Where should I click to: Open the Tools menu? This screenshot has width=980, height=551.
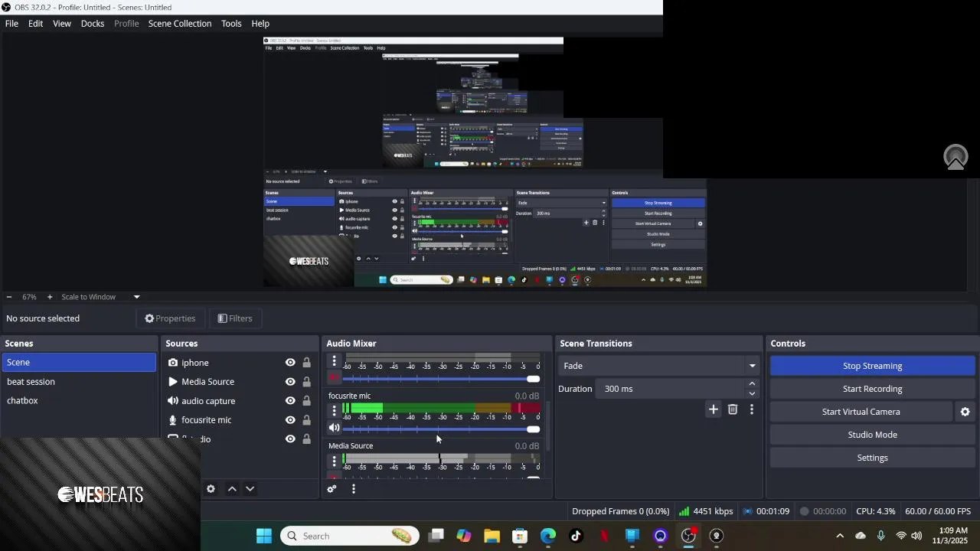tap(231, 24)
